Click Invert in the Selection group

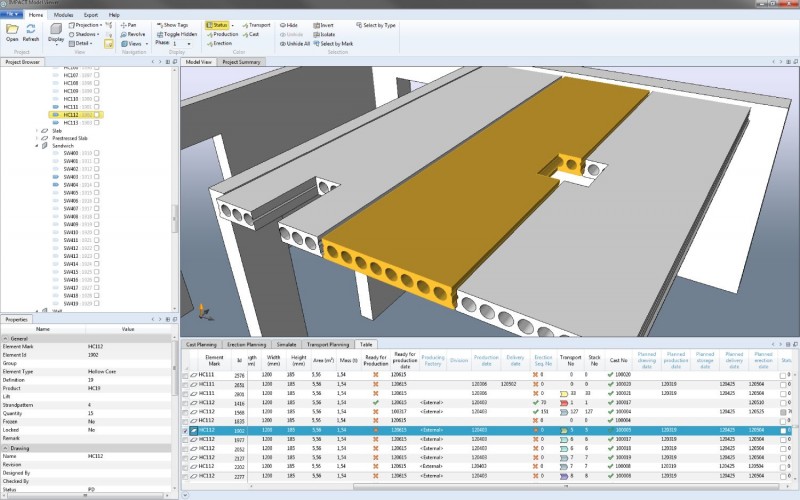click(323, 24)
